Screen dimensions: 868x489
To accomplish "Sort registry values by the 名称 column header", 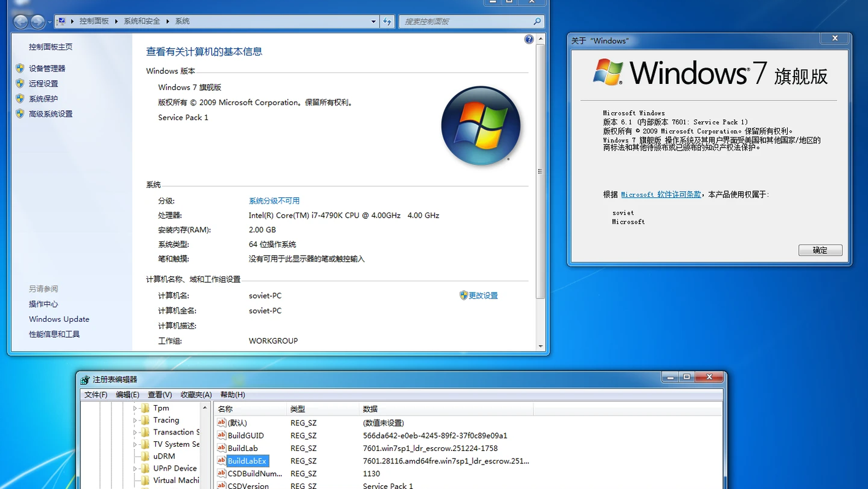I will tap(250, 409).
